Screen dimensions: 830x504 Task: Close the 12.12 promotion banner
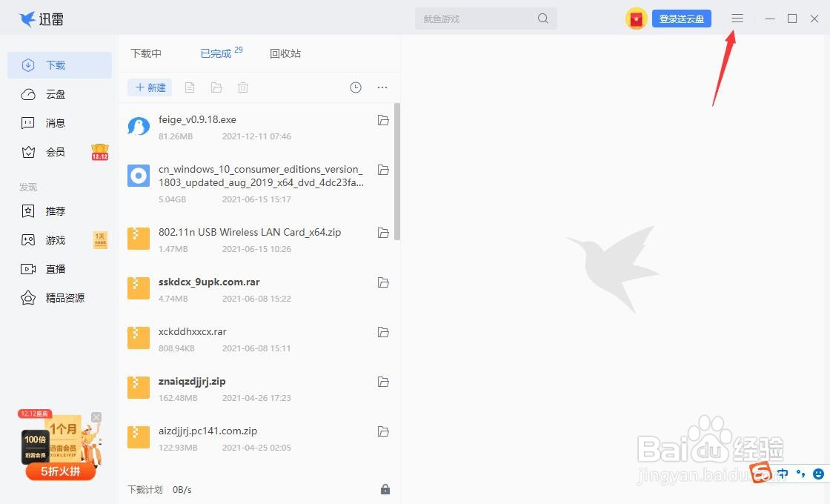(x=96, y=417)
